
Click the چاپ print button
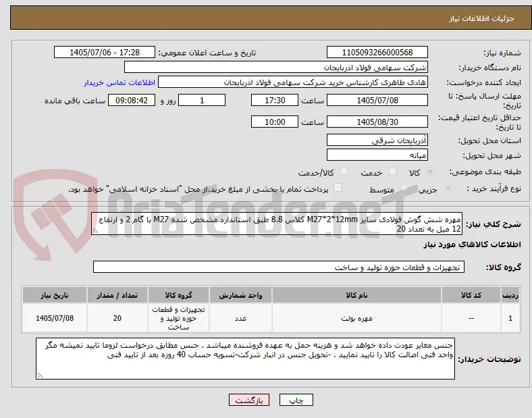tap(296, 400)
